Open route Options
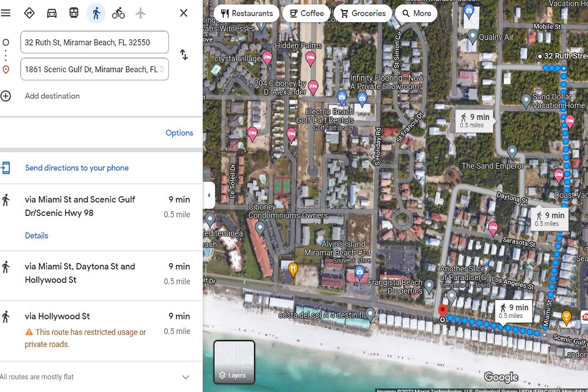Image resolution: width=588 pixels, height=392 pixels. (179, 133)
